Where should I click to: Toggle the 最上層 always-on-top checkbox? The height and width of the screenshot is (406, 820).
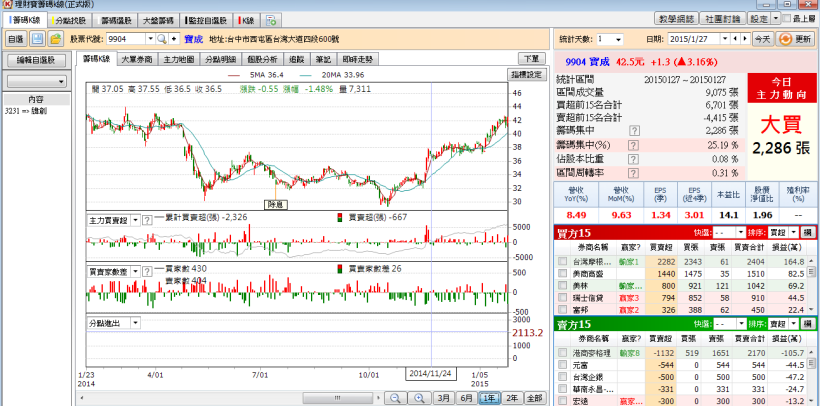pyautogui.click(x=787, y=18)
